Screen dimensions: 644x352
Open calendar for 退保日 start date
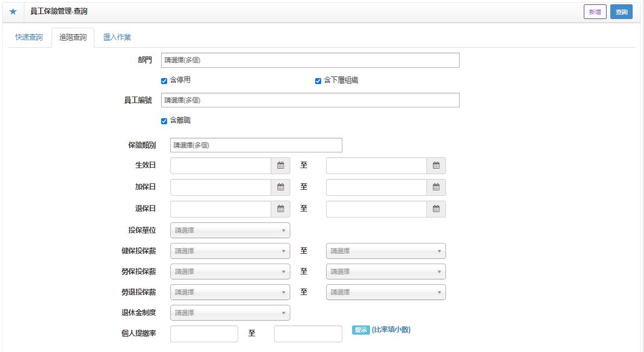pos(280,209)
